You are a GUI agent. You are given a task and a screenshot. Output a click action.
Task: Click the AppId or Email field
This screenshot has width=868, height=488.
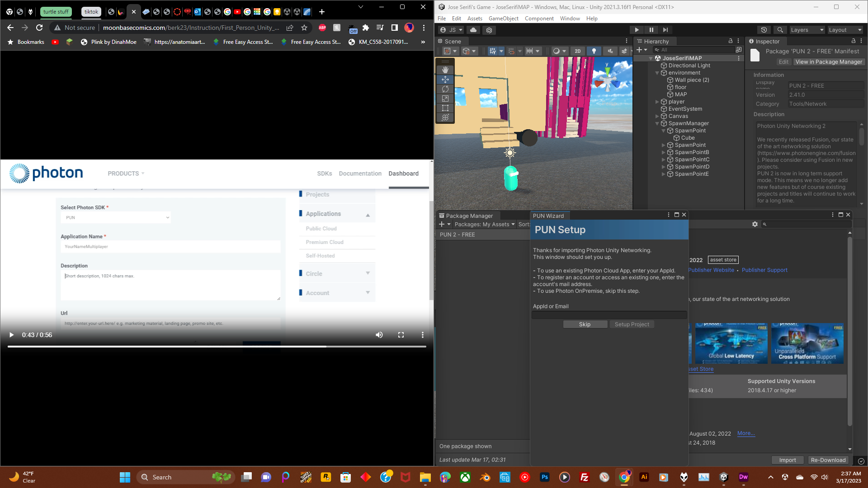pos(609,315)
